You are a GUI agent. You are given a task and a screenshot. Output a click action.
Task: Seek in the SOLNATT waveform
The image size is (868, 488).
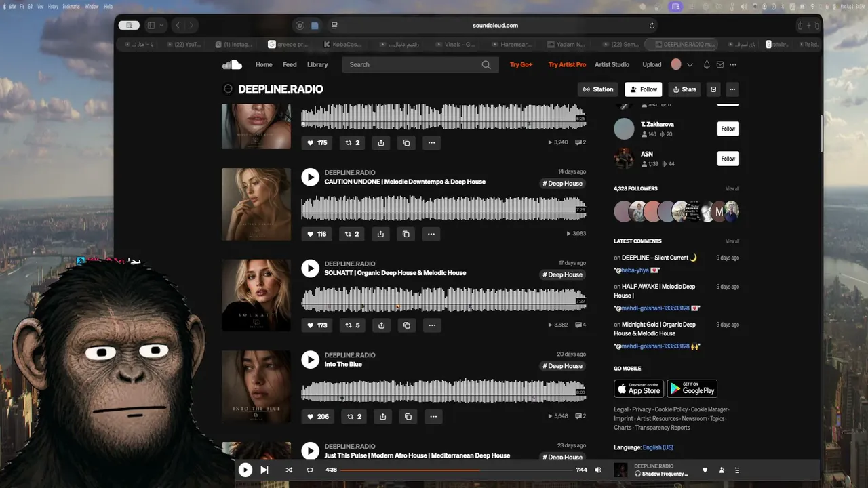click(443, 299)
